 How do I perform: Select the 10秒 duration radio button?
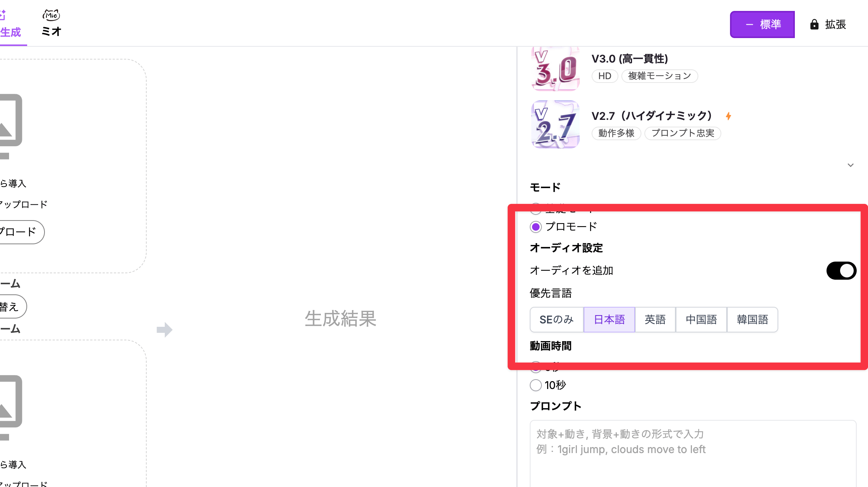[536, 385]
